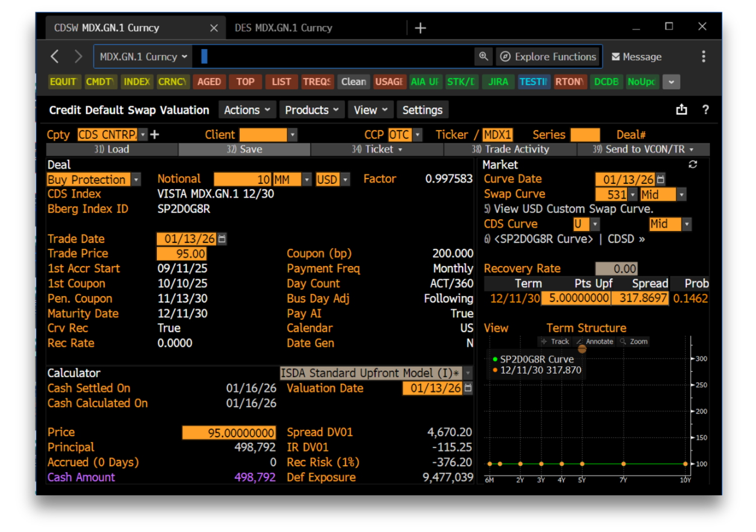The height and width of the screenshot is (532, 756).
Task: Open the USD currency dropdown
Action: click(x=345, y=179)
